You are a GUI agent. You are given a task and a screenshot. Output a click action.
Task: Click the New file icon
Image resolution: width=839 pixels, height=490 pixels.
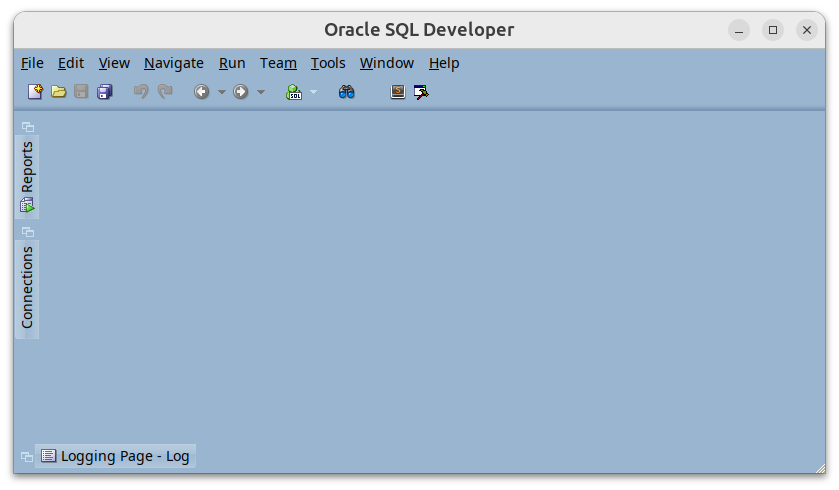coord(35,92)
